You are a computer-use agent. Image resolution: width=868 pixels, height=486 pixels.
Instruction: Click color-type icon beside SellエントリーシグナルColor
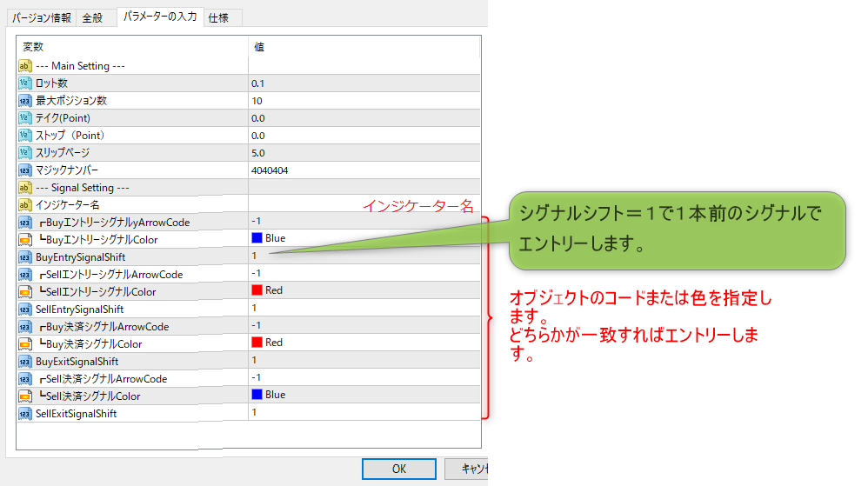24,292
